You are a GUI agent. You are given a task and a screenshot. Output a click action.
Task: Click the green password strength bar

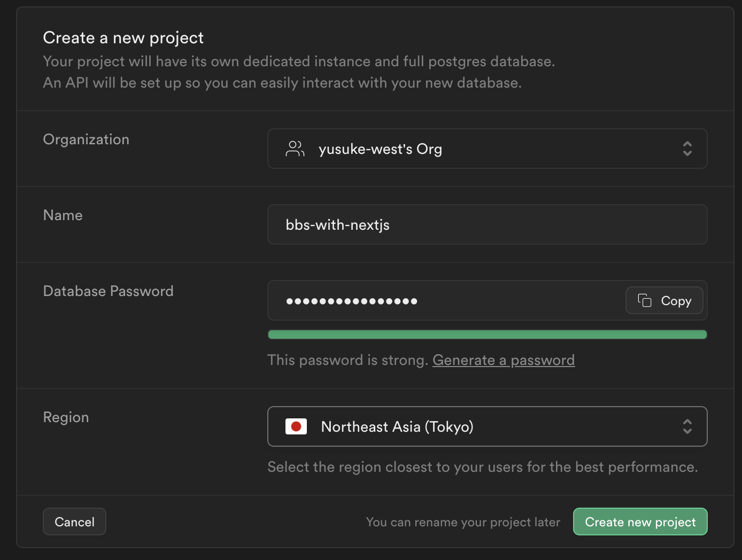click(x=487, y=335)
